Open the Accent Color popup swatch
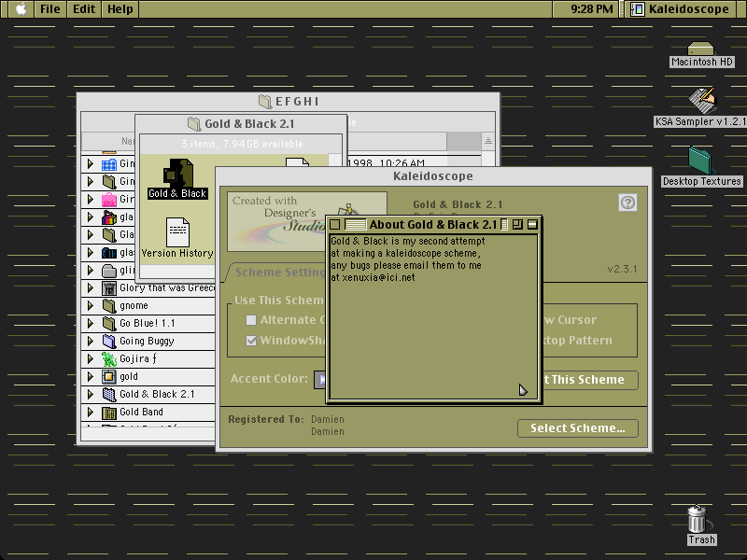 tap(319, 380)
